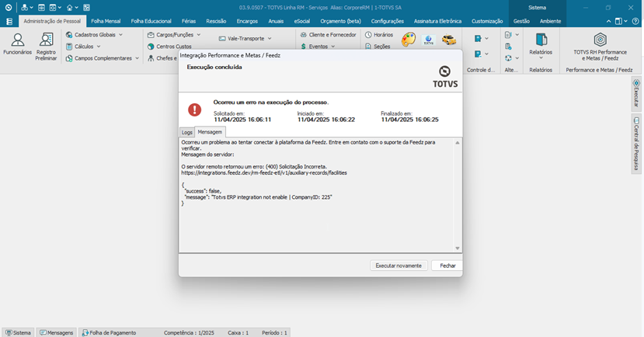Open the Central de Pesquisa side panel
This screenshot has width=644, height=337.
point(636,144)
